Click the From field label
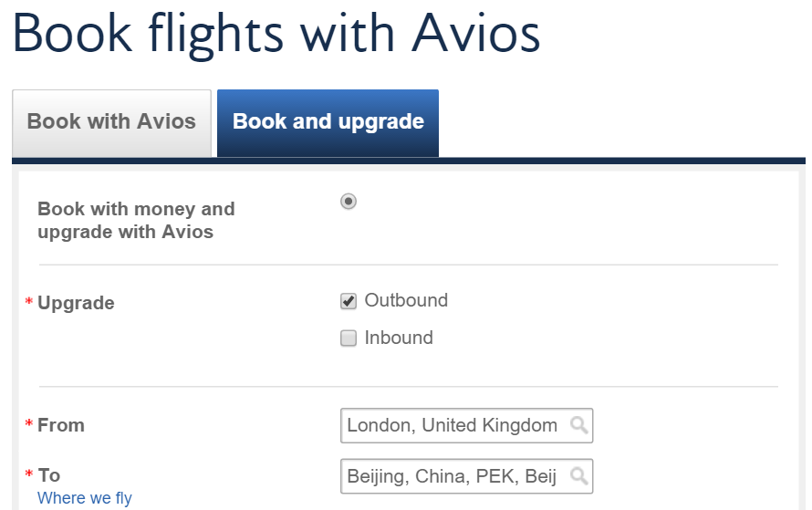 [61, 425]
